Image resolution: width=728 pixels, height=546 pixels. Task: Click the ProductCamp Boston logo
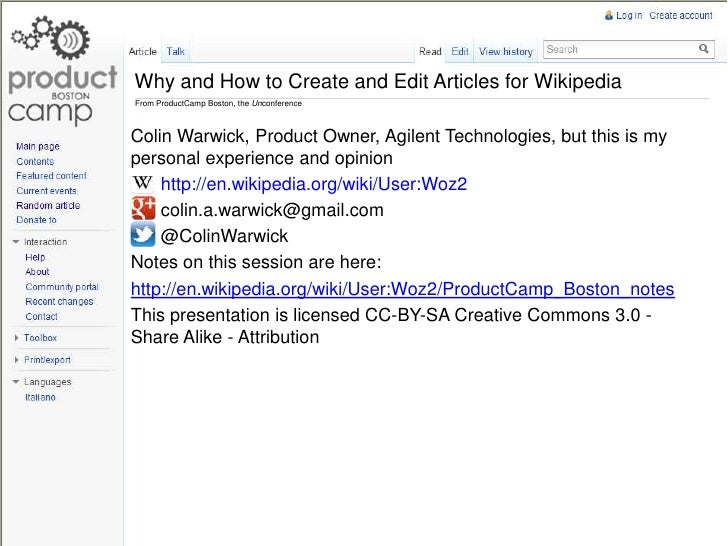pyautogui.click(x=62, y=71)
